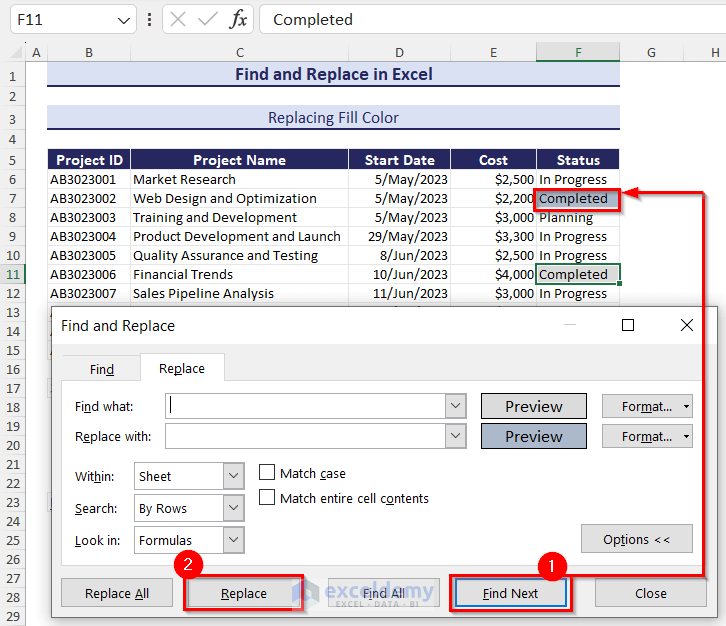The width and height of the screenshot is (726, 626).
Task: Click the formula bar three-dot handle
Action: 149,19
